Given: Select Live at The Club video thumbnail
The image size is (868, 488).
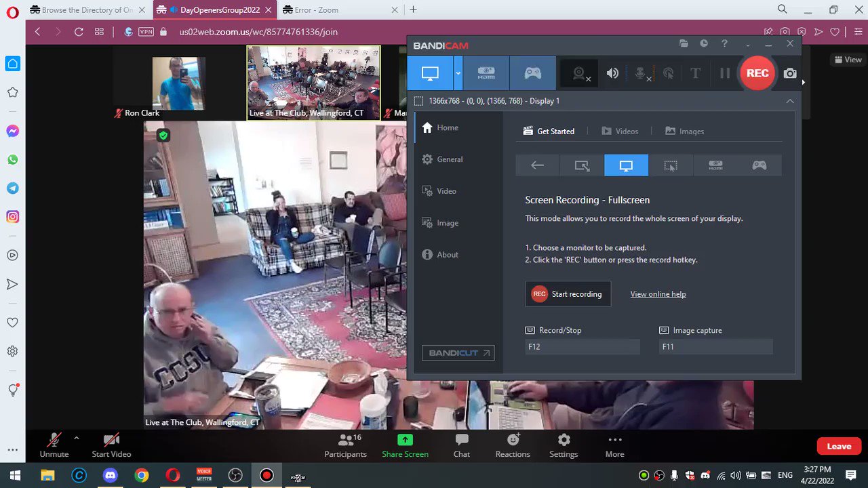Looking at the screenshot, I should [314, 83].
